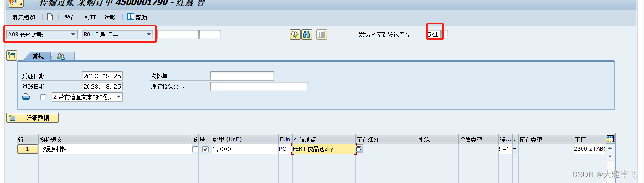Click the info icon beside 帮助

pos(131,17)
